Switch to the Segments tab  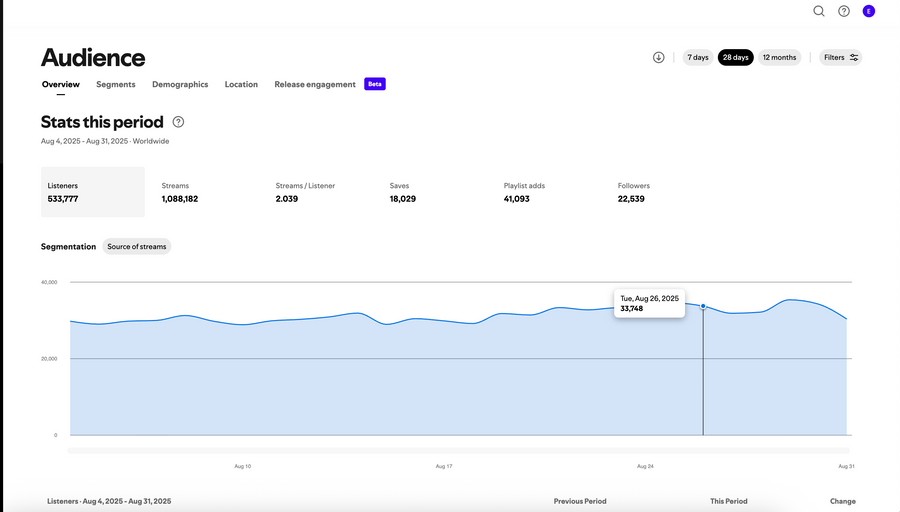[x=116, y=85]
